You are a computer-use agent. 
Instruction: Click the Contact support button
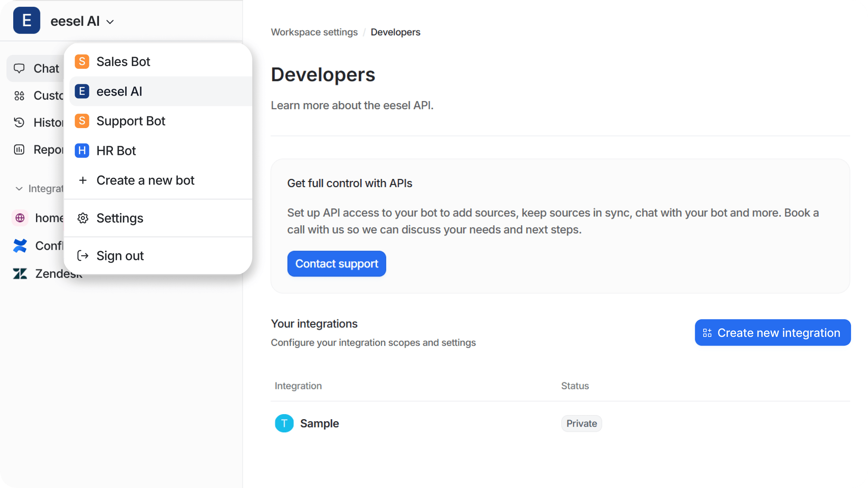point(336,263)
